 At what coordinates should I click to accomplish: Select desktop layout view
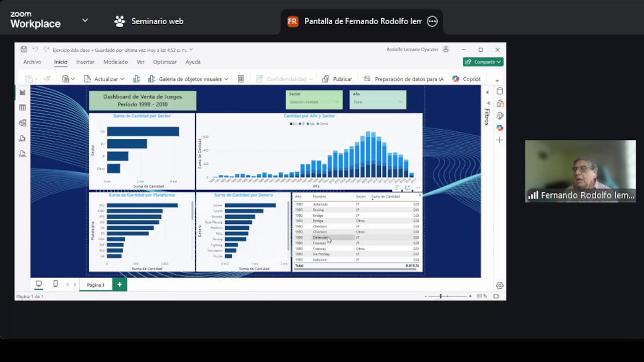tap(39, 284)
